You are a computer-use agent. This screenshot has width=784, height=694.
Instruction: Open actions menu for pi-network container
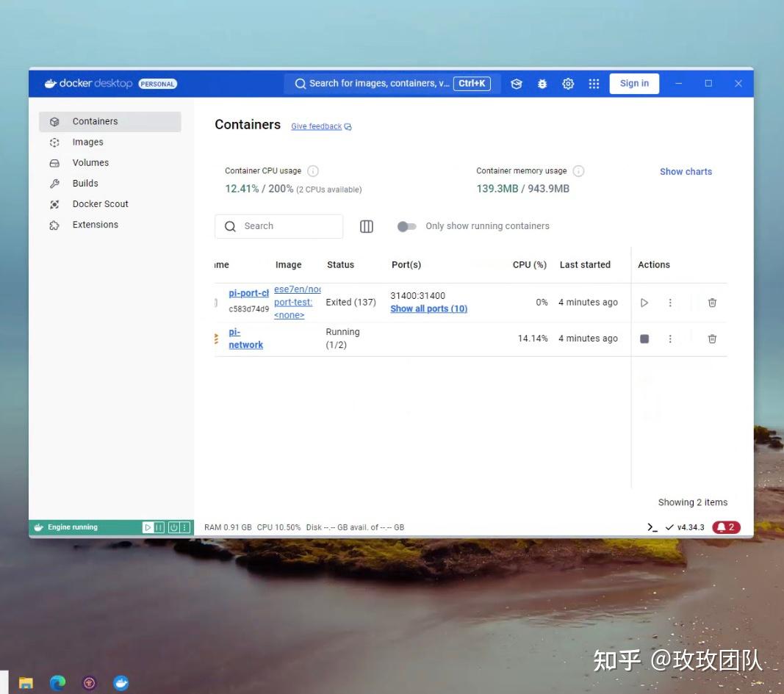[670, 339]
